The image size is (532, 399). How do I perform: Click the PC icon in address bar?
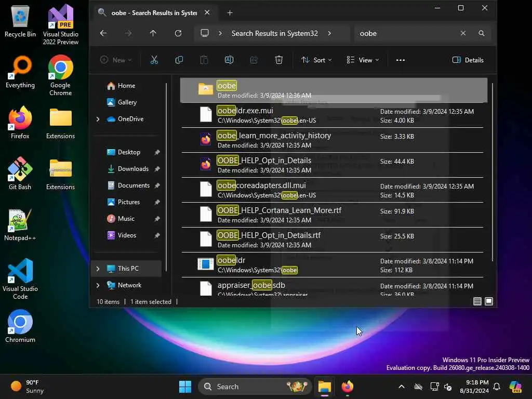coord(205,33)
